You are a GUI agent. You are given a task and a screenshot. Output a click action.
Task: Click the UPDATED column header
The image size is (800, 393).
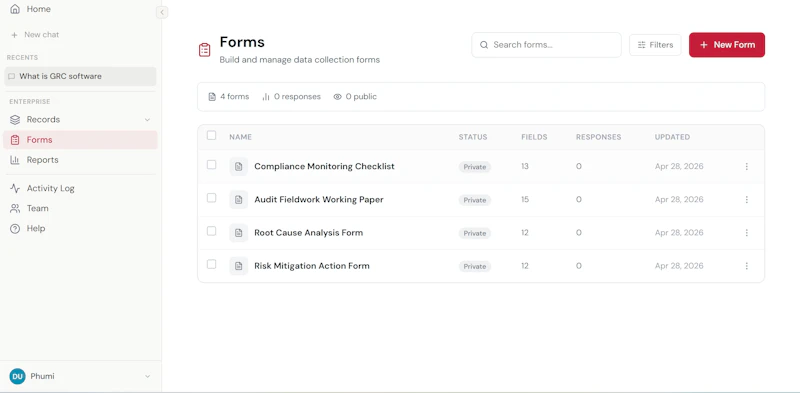click(672, 137)
